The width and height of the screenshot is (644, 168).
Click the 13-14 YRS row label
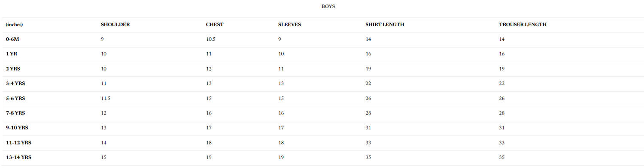[18, 157]
